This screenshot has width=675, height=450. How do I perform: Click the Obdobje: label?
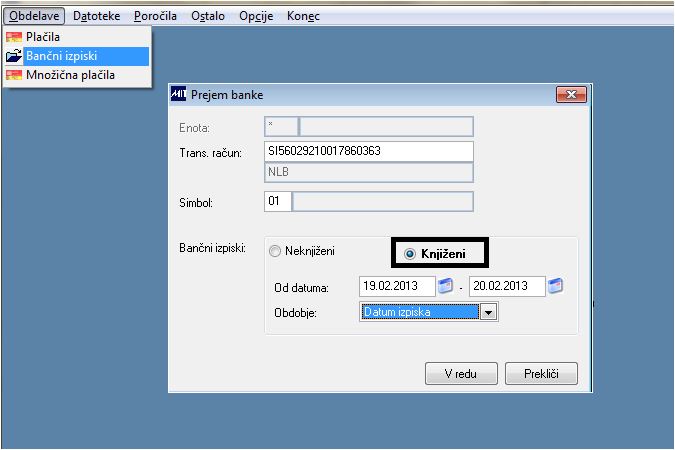pyautogui.click(x=295, y=313)
